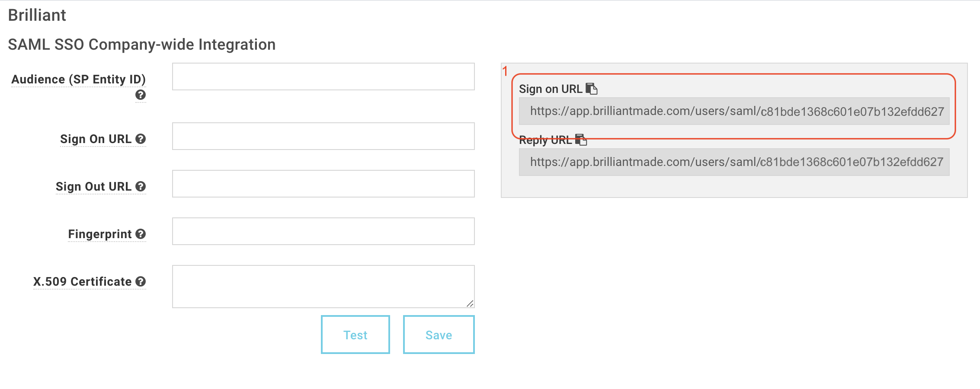980x389 pixels.
Task: Save the SAML SSO settings
Action: [x=439, y=335]
